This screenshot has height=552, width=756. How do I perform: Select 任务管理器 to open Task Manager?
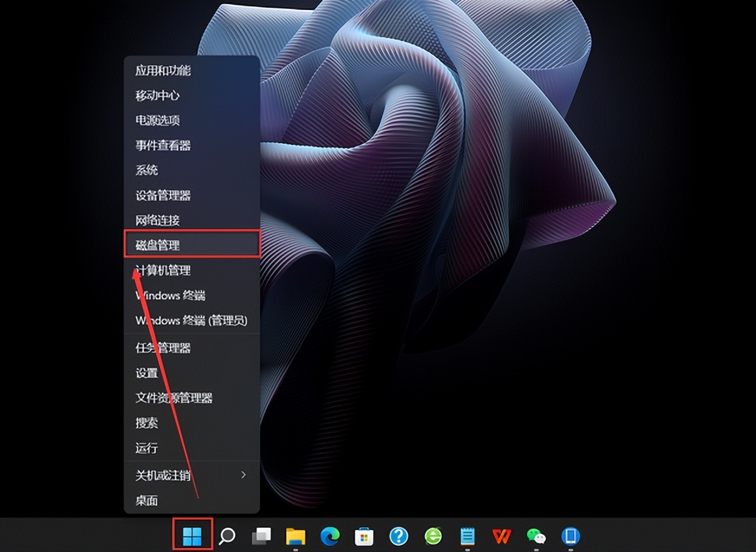click(x=163, y=348)
